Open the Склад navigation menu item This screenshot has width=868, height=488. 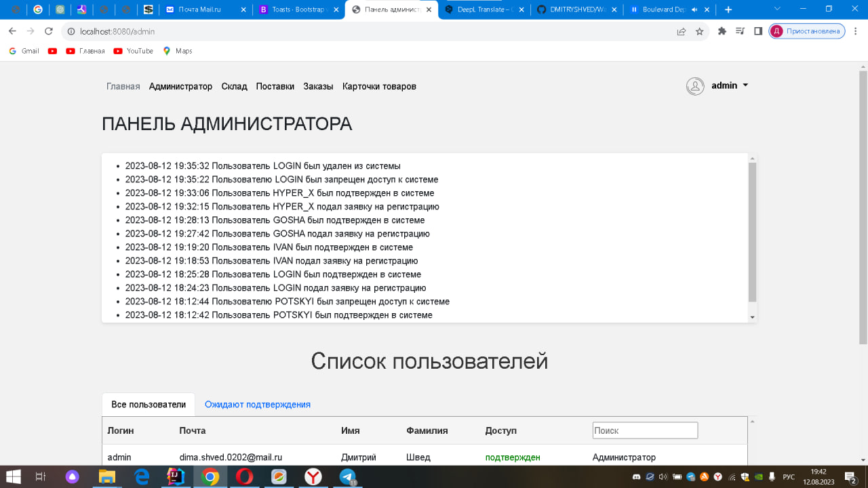234,86
